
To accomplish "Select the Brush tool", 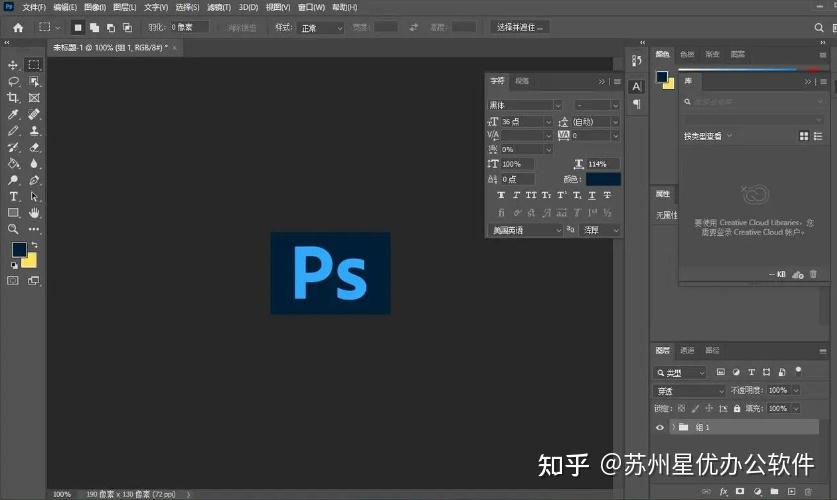I will [x=13, y=131].
